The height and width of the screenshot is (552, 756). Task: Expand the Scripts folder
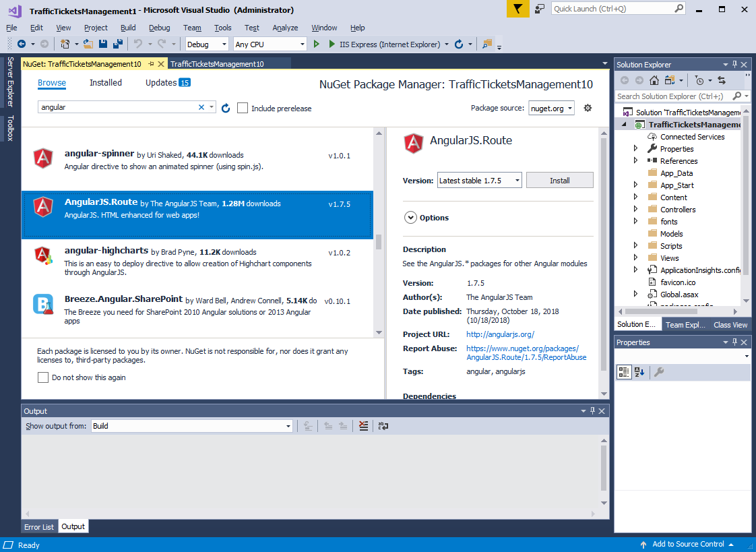635,245
